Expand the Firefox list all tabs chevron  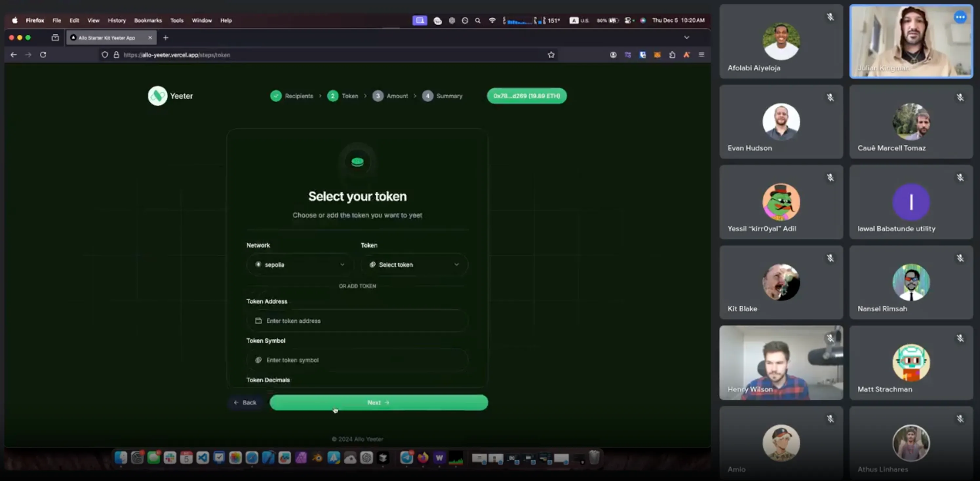tap(686, 38)
